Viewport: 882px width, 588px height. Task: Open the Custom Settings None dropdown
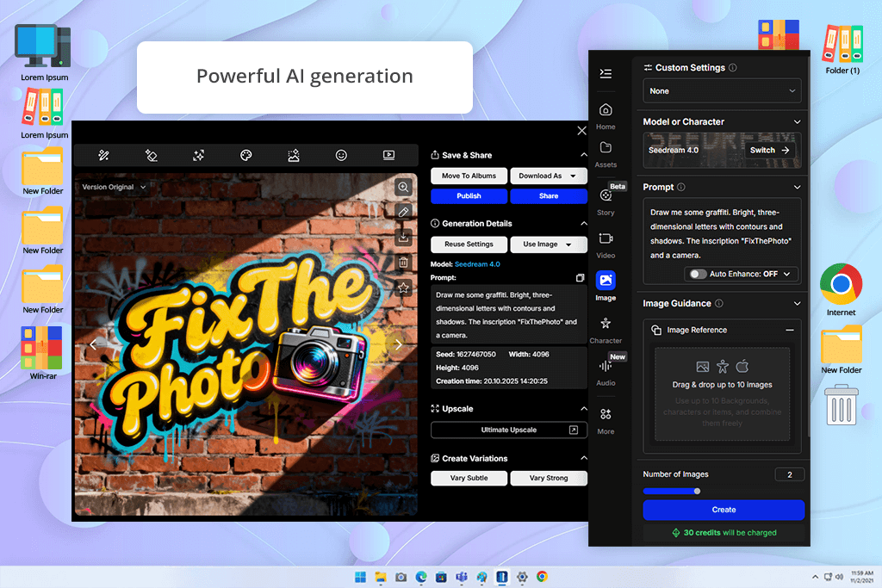[x=723, y=91]
